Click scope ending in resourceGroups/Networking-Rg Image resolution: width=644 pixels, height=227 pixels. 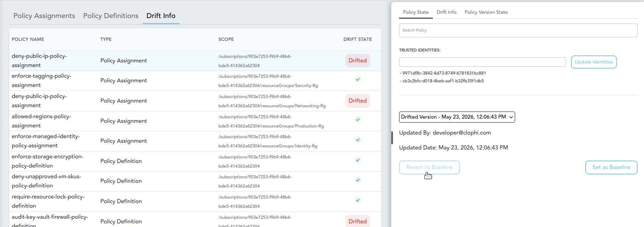point(272,101)
